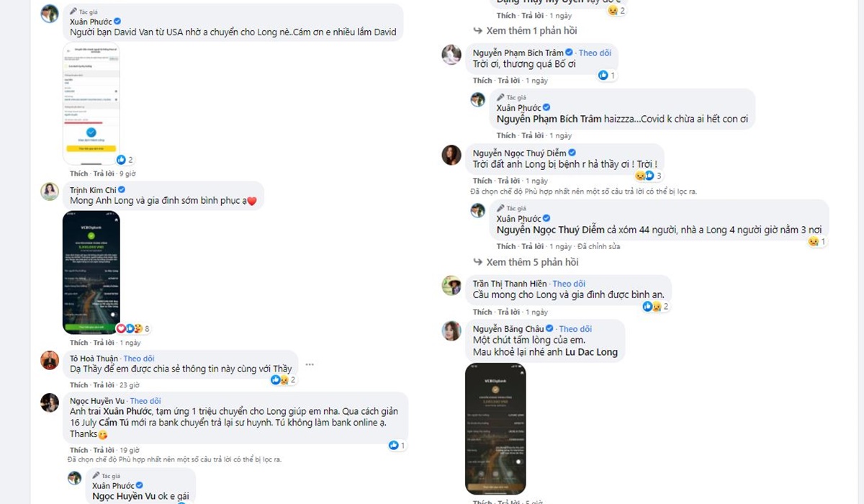This screenshot has width=864, height=504.
Task: Open three-dot menu on Tô Hoà Thuận comment
Action: (310, 364)
